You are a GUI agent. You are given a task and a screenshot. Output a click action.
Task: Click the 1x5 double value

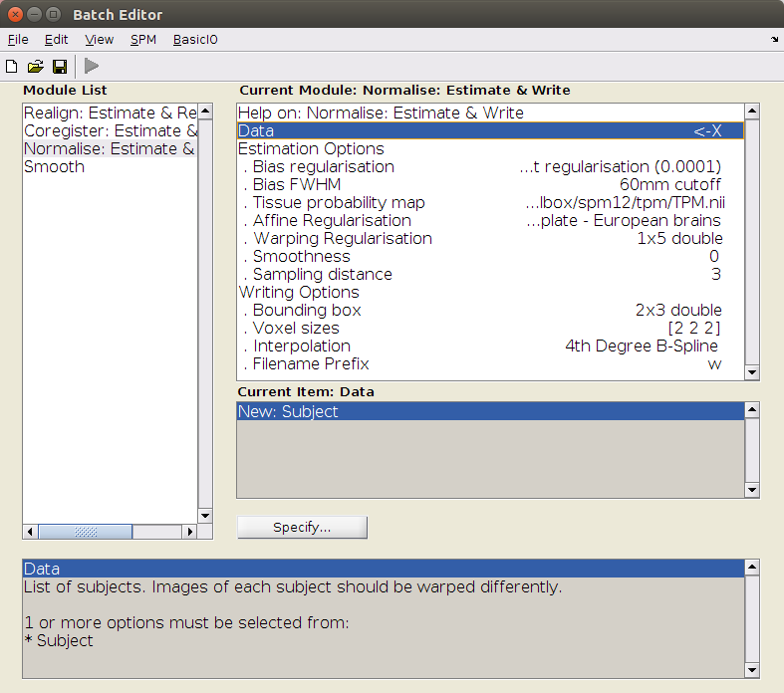coord(679,238)
